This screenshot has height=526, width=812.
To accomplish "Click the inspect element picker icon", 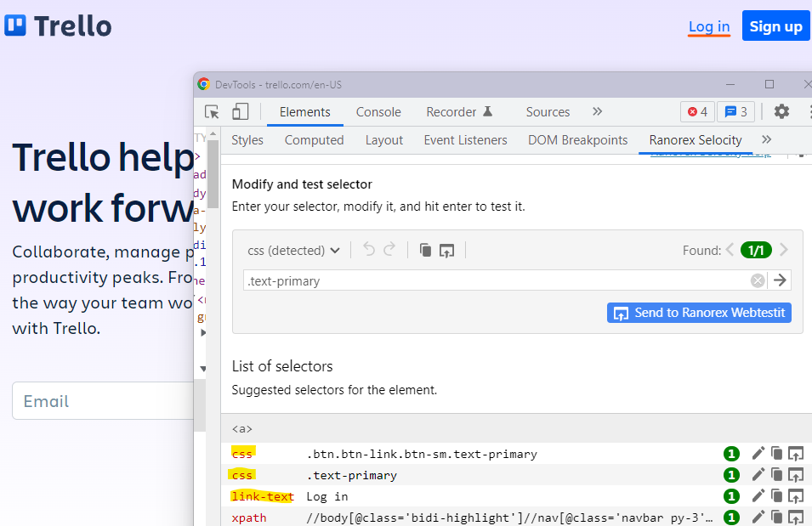I will pos(213,112).
